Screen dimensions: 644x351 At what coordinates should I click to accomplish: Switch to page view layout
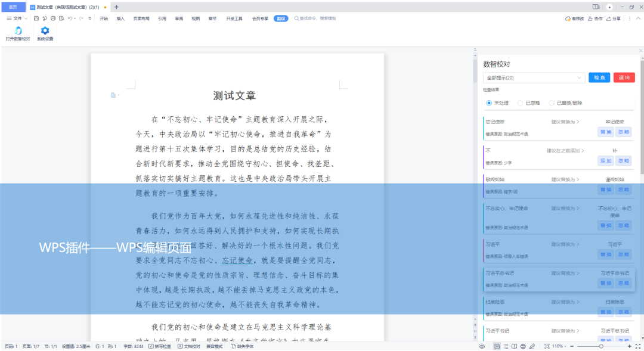click(497, 346)
